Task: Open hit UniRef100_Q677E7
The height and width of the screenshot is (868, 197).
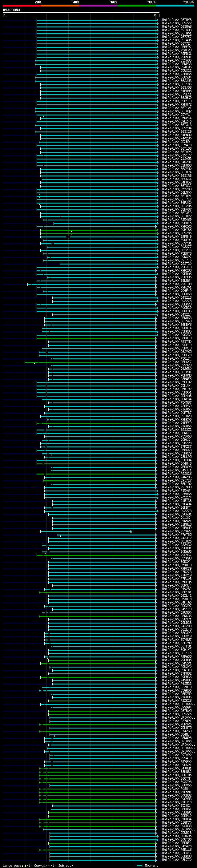Action: pyautogui.click(x=177, y=37)
